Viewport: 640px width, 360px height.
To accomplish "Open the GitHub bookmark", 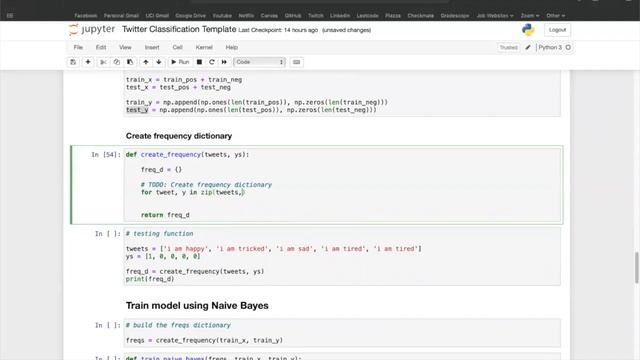I will coord(293,16).
